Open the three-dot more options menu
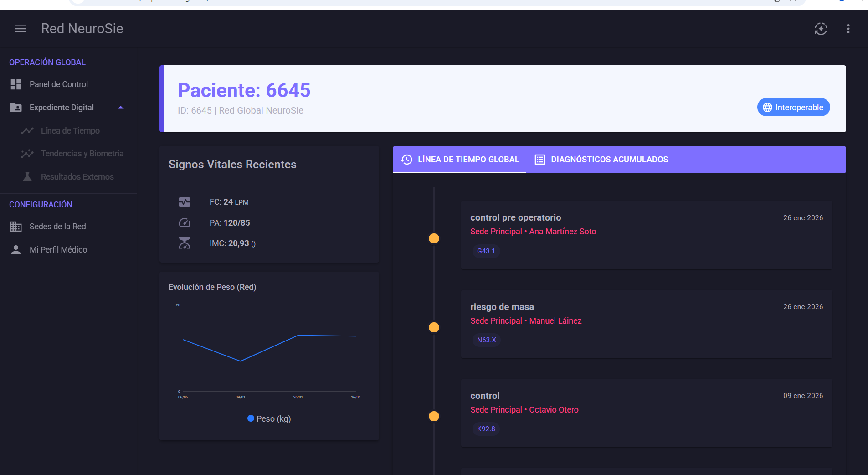Viewport: 868px width, 475px height. tap(848, 29)
